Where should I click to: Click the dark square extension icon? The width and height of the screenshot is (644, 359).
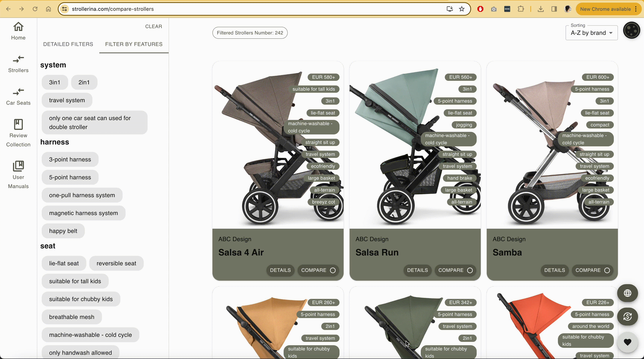507,9
